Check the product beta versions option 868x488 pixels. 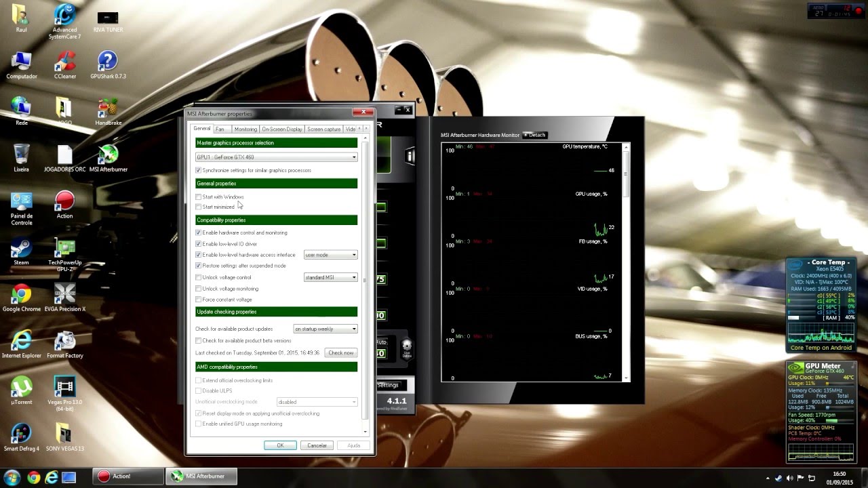[198, 340]
